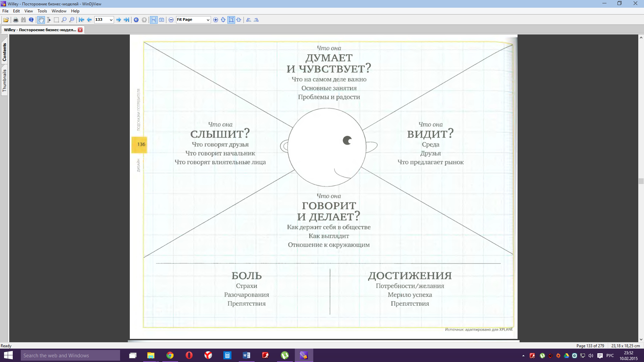Viewport: 644px width, 362px height.
Task: Expand the Contents side panel
Action: click(4, 52)
